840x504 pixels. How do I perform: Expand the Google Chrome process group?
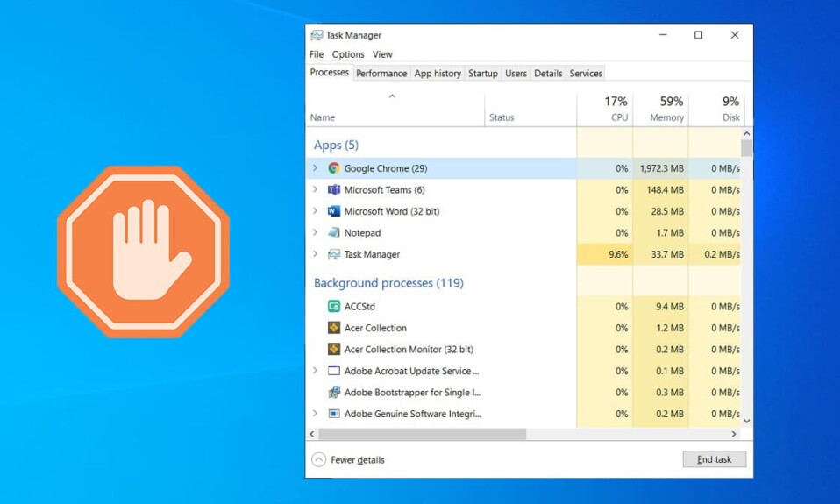point(315,168)
